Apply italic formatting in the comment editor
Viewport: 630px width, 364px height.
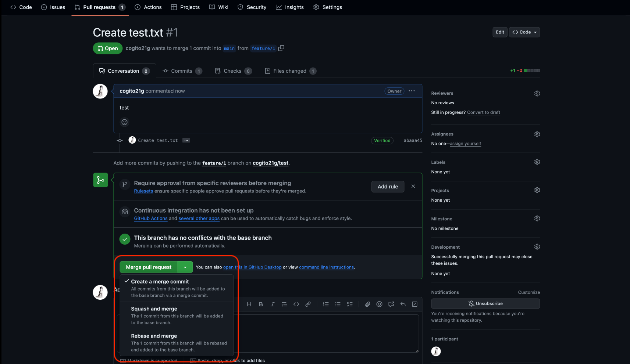(273, 304)
